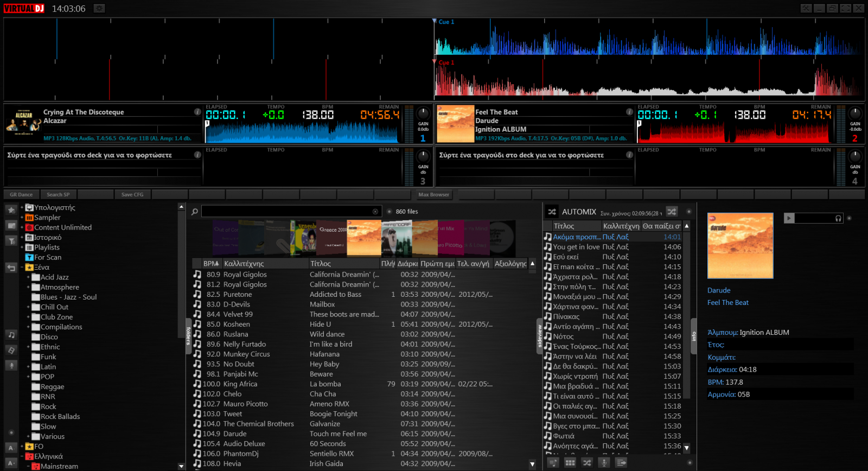Expand the Content Unlimited node
The image size is (868, 471).
(x=22, y=227)
